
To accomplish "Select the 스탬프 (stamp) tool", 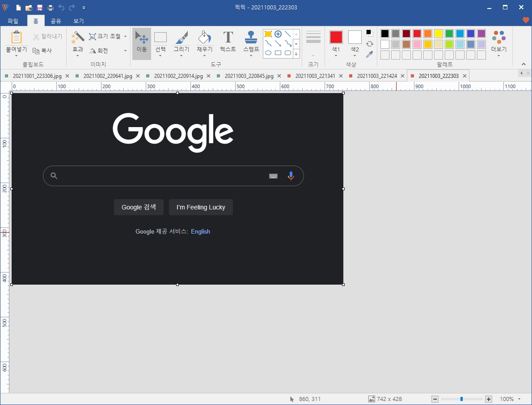I will [251, 43].
